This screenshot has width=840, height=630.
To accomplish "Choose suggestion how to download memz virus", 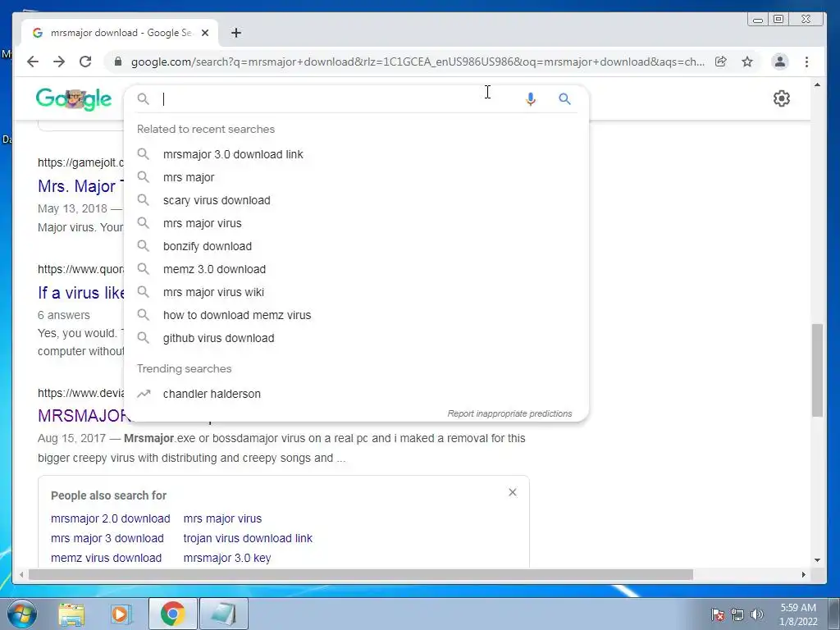I will [356, 316].
